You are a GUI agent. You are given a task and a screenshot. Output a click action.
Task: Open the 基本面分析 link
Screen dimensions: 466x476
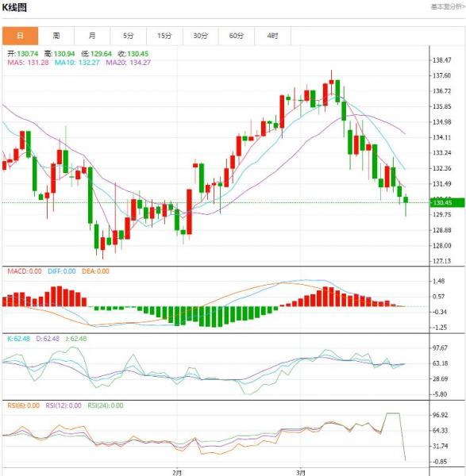448,6
